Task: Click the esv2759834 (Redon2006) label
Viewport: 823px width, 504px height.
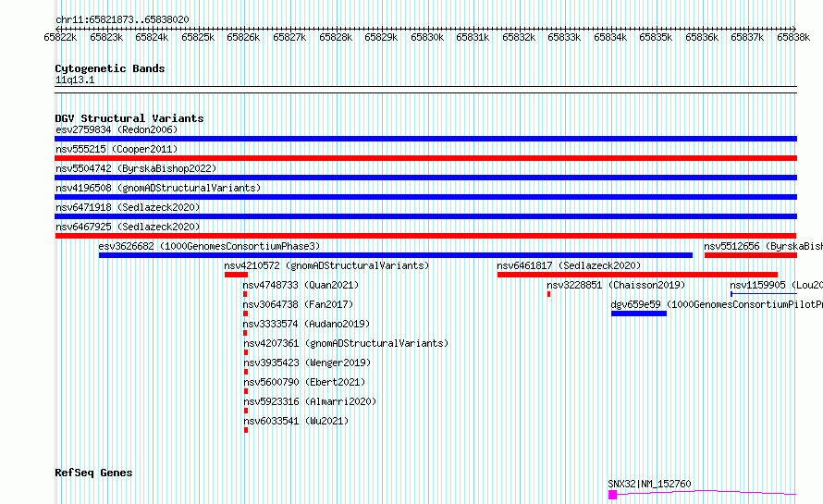Action: point(117,129)
